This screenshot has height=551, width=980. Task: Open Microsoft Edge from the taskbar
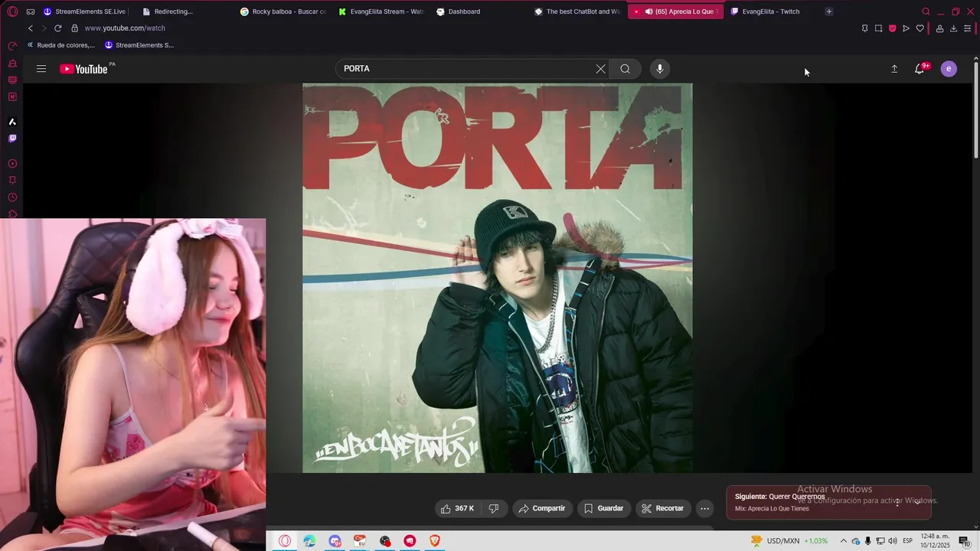pos(309,541)
